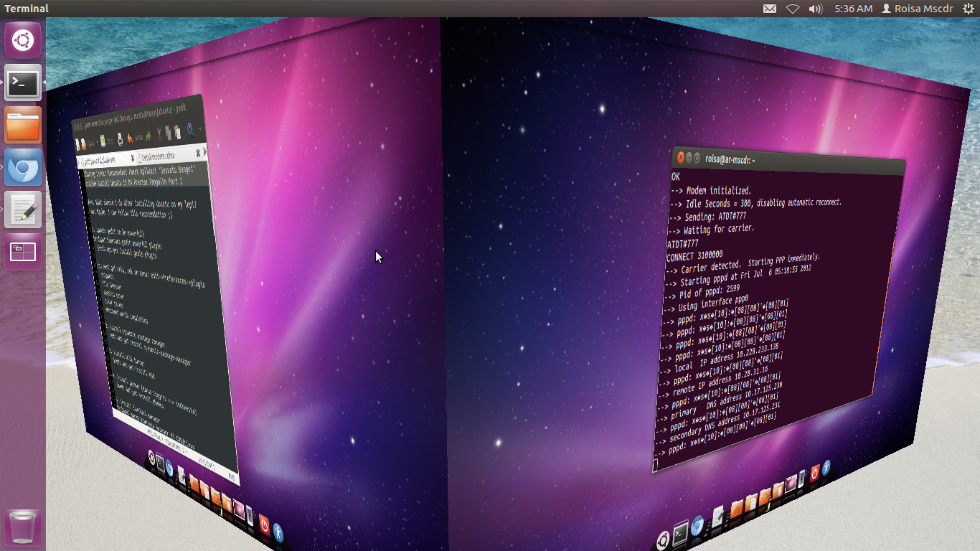This screenshot has height=551, width=980.
Task: Open the Trash from the Unity launcher
Action: 22,527
